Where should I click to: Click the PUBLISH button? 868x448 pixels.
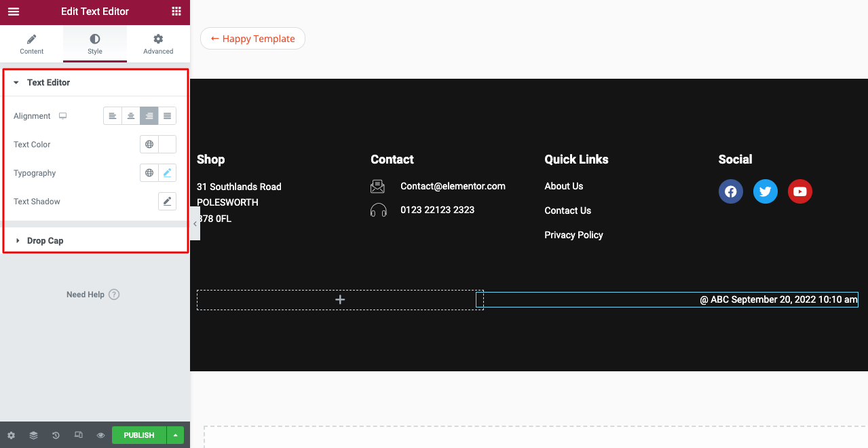point(138,434)
